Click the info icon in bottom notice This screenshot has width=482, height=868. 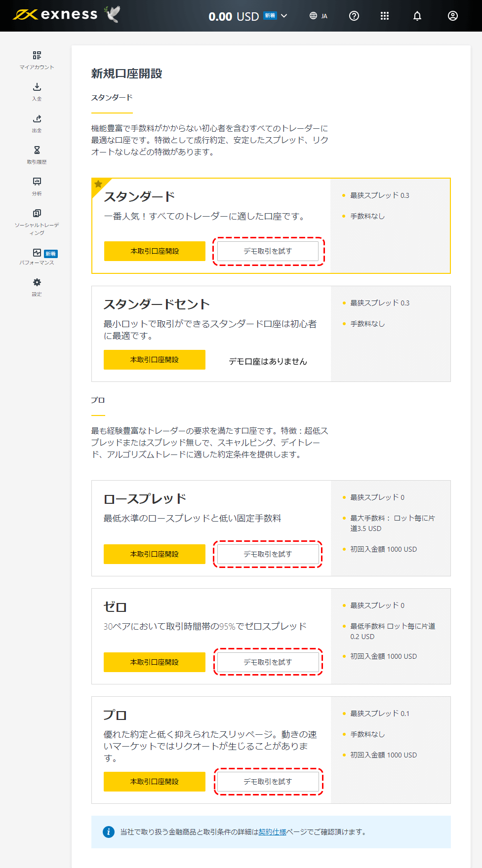pos(109,832)
